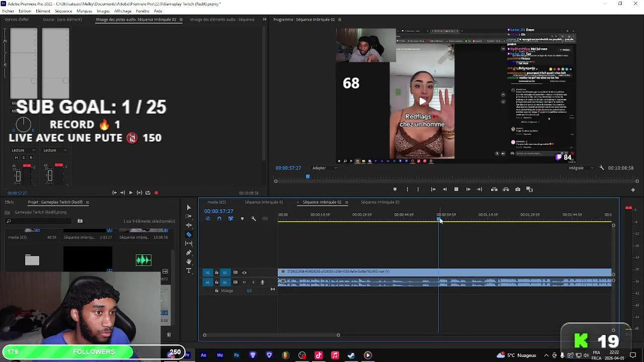Open Photoshop from the taskbar

(236, 355)
